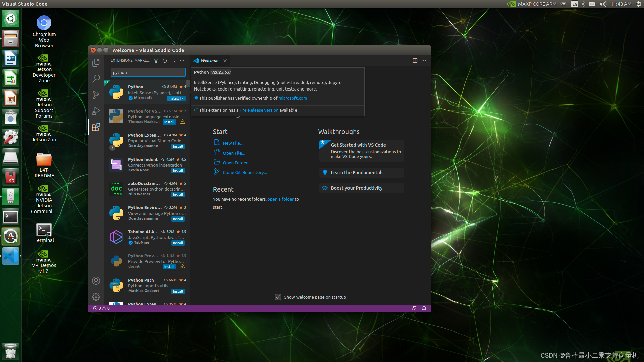Follow the microsoft.com publisher link
Screen dimensions: 644x362
pos(292,98)
